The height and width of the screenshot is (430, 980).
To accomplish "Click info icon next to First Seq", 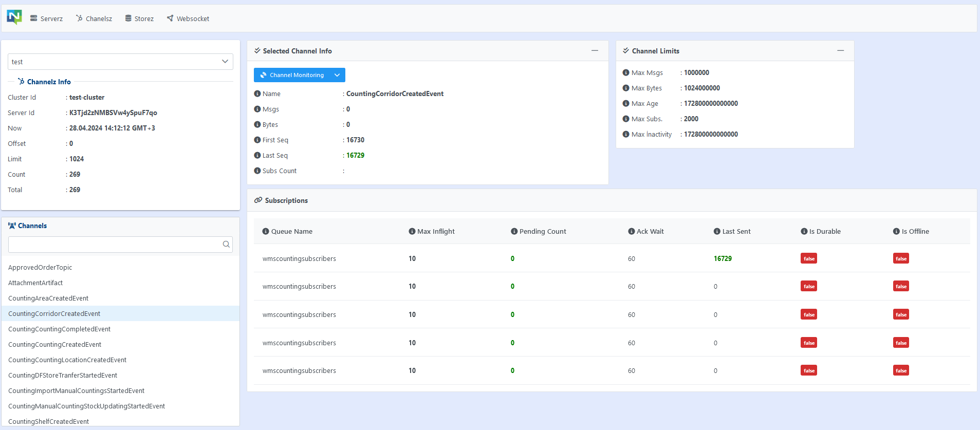I will coord(257,140).
